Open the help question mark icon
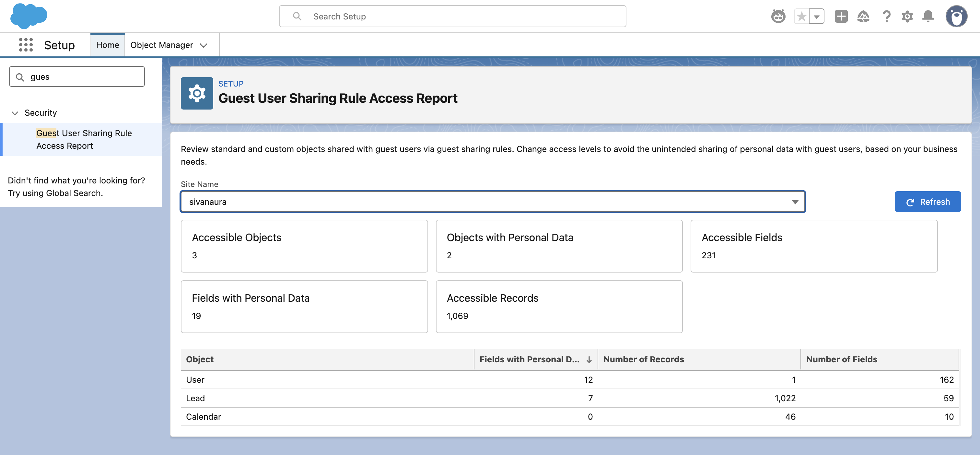The width and height of the screenshot is (980, 455). pyautogui.click(x=886, y=16)
